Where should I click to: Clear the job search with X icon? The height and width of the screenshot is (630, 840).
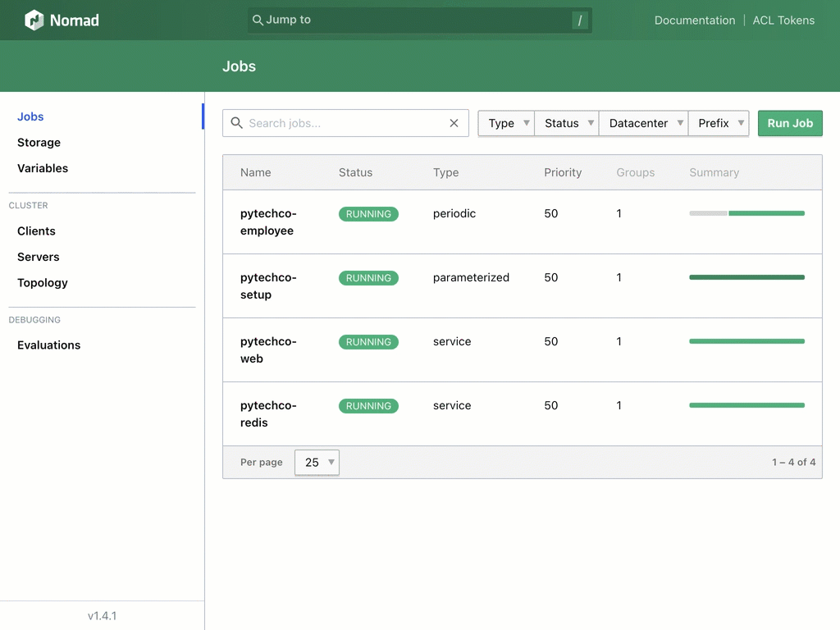[x=454, y=123]
